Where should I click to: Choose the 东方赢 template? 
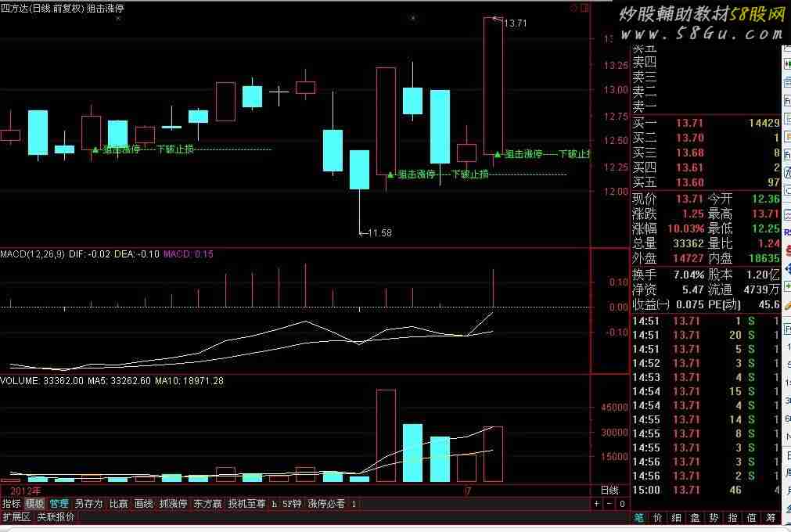pos(207,503)
